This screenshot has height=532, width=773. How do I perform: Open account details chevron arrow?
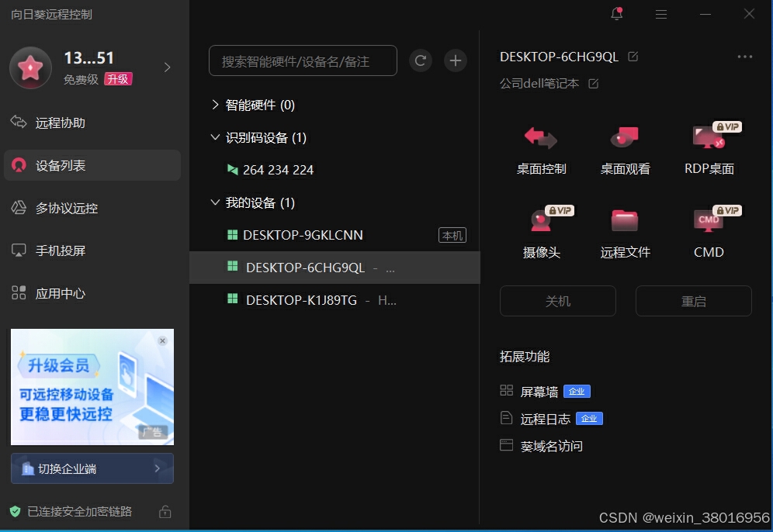pyautogui.click(x=167, y=67)
